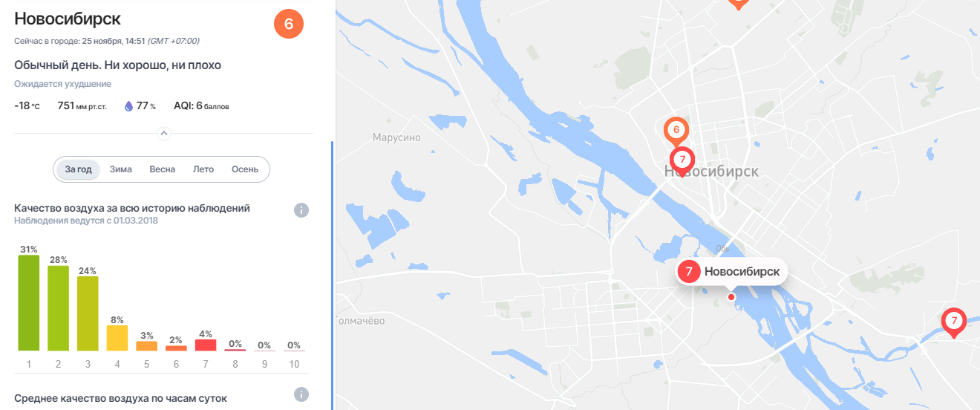980x410 pixels.
Task: Switch to the Лето season tab
Action: pos(203,169)
